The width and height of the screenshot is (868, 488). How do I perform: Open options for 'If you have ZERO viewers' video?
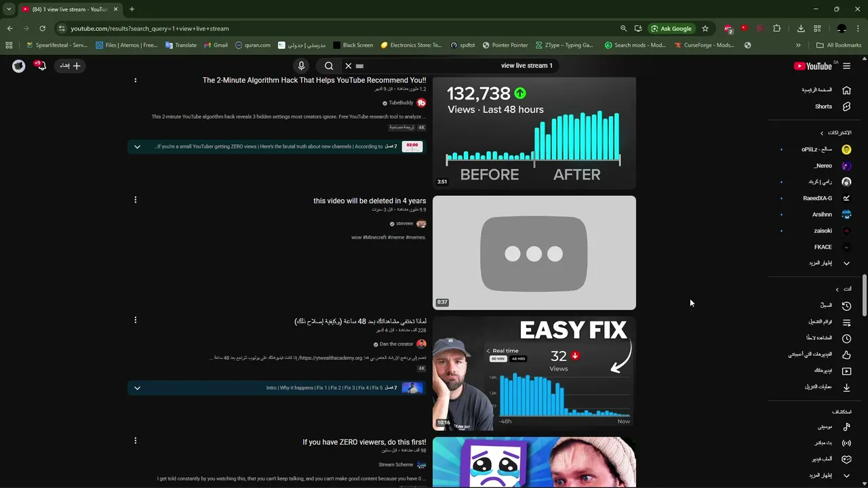(135, 441)
